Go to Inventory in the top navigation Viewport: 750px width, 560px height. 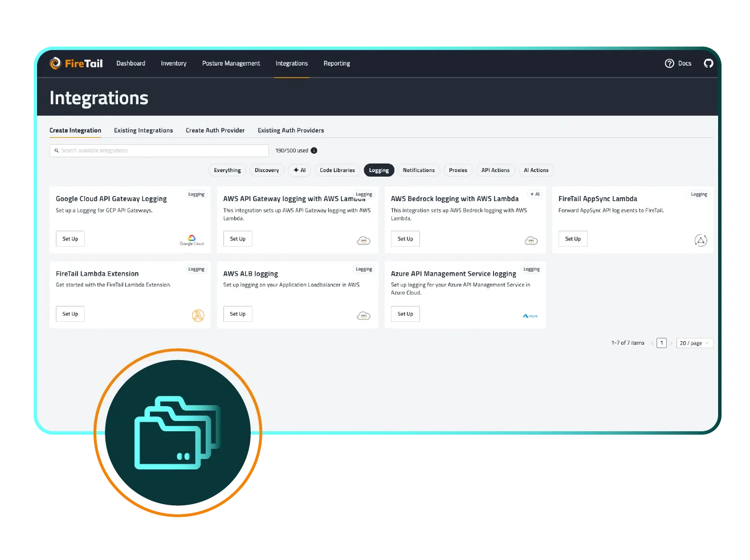coord(174,63)
